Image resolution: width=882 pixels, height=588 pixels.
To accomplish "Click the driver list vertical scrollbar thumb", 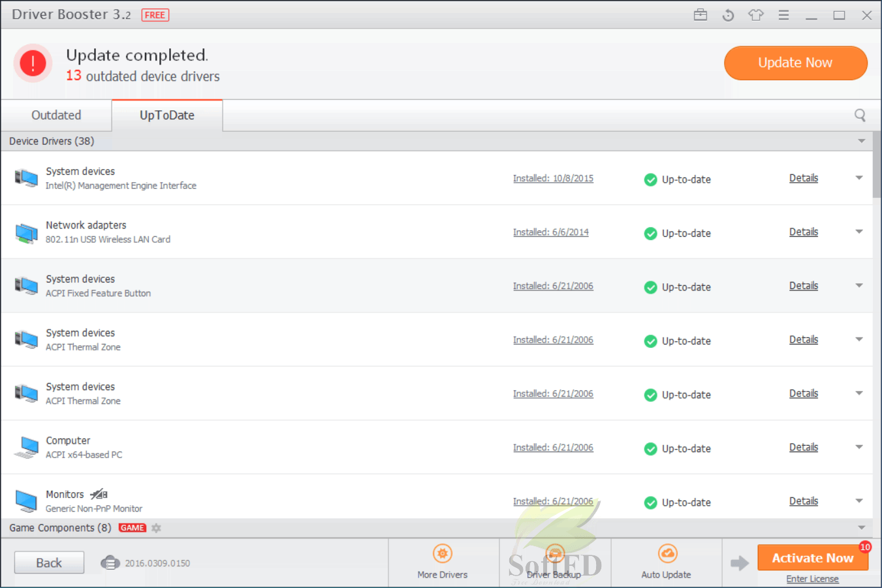I will click(x=877, y=166).
